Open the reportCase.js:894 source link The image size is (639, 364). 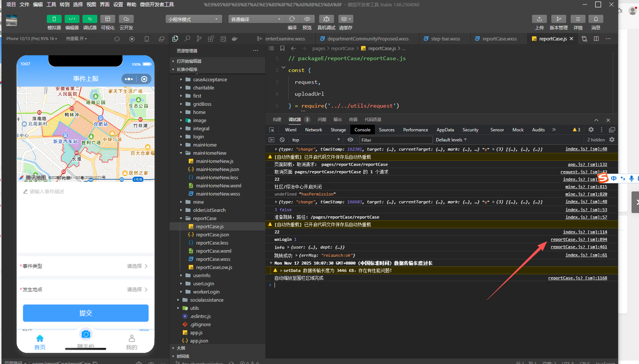578,239
